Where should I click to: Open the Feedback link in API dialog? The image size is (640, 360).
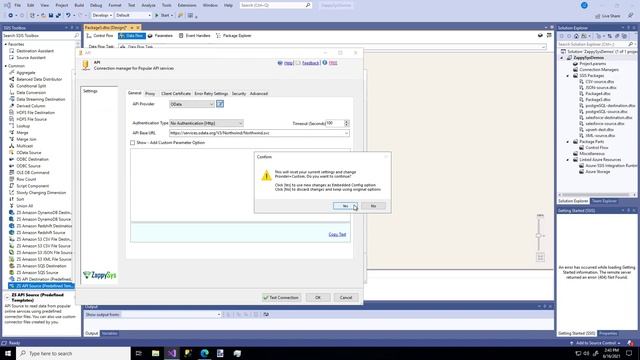[x=310, y=63]
